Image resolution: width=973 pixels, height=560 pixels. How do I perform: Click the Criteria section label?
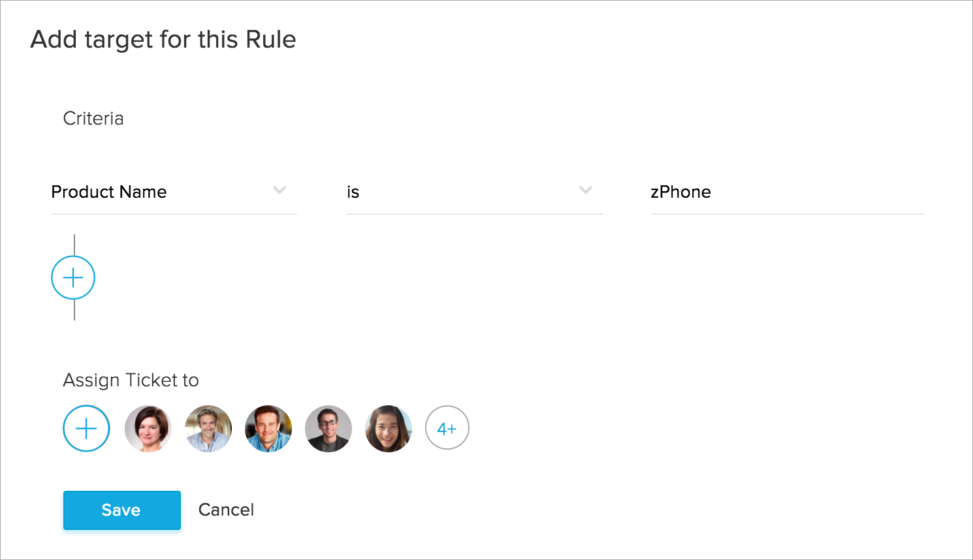click(x=93, y=119)
